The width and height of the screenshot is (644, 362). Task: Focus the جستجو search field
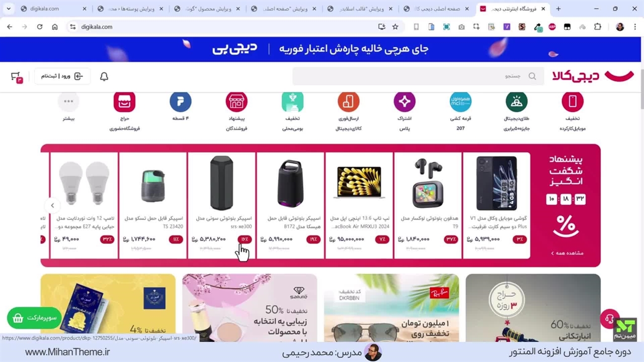pos(418,76)
